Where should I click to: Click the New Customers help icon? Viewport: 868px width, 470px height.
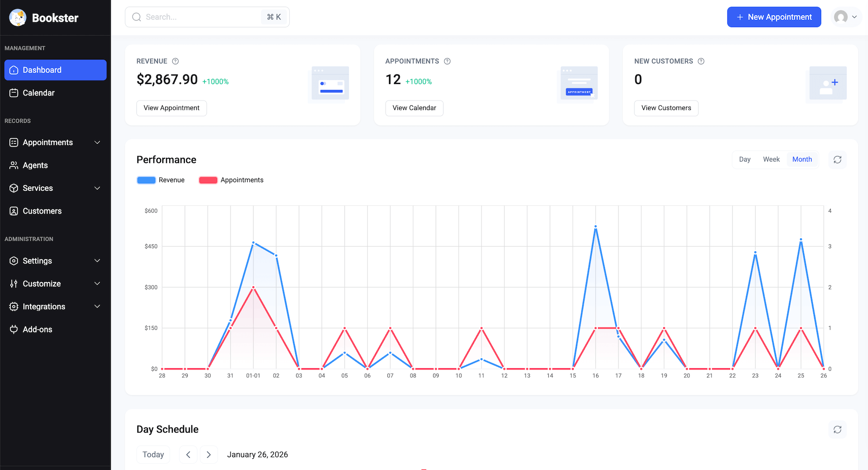tap(701, 61)
